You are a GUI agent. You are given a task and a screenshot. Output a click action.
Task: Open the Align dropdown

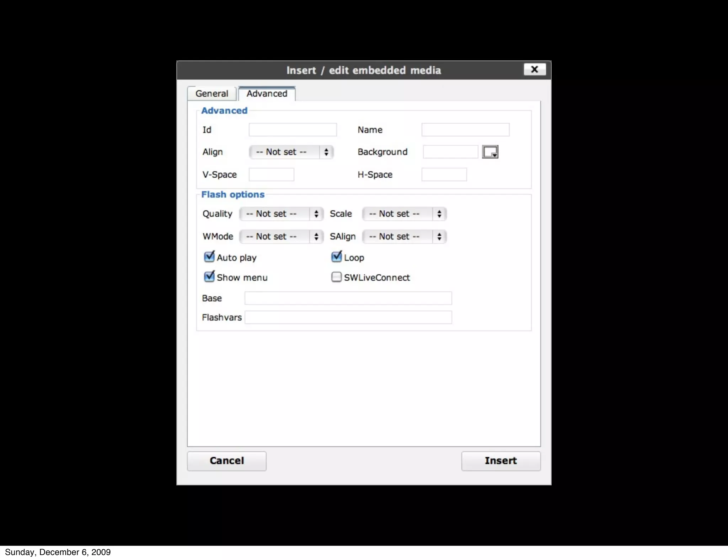[x=291, y=152]
